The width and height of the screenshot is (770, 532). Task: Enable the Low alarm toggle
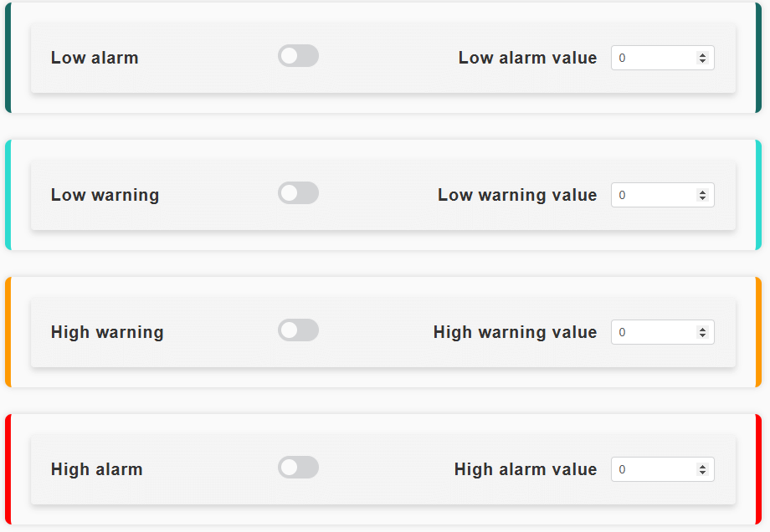pos(298,56)
